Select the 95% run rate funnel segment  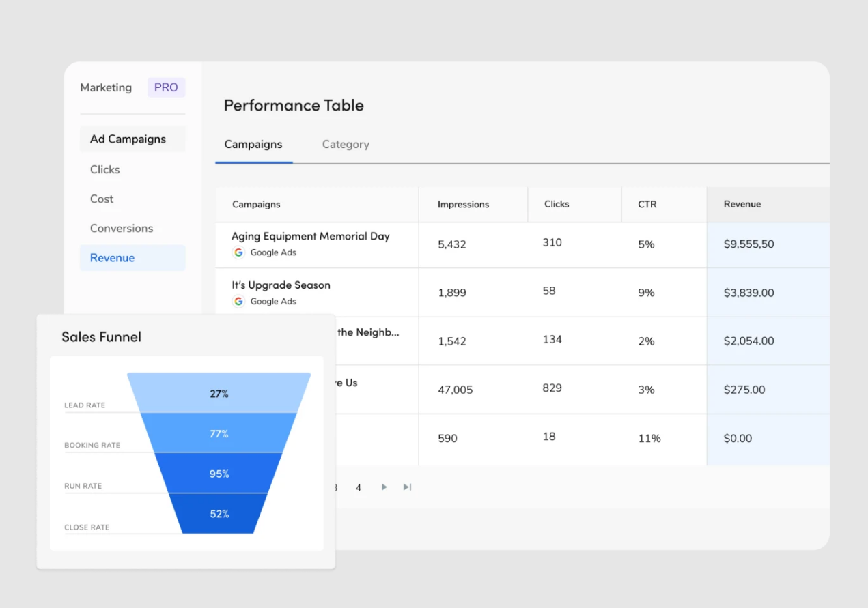pos(219,474)
